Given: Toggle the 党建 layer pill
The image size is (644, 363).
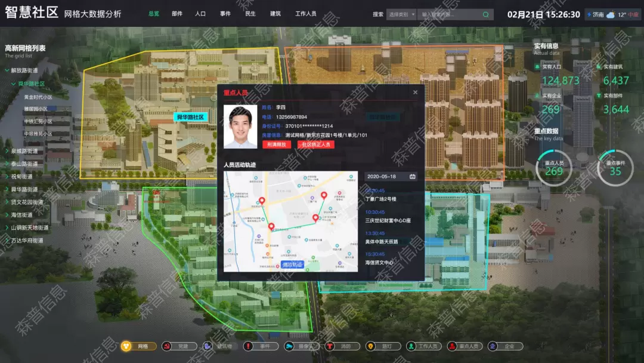Looking at the screenshot, I should (x=179, y=346).
